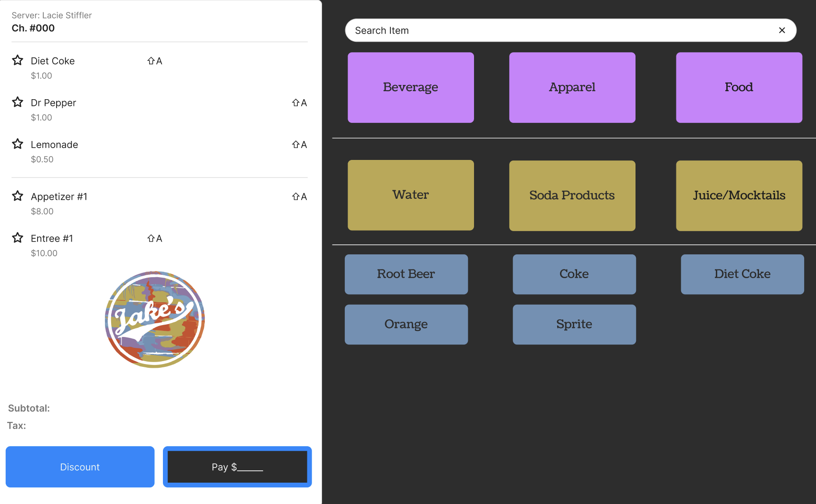Click the Search Item input field
816x504 pixels.
tap(560, 30)
